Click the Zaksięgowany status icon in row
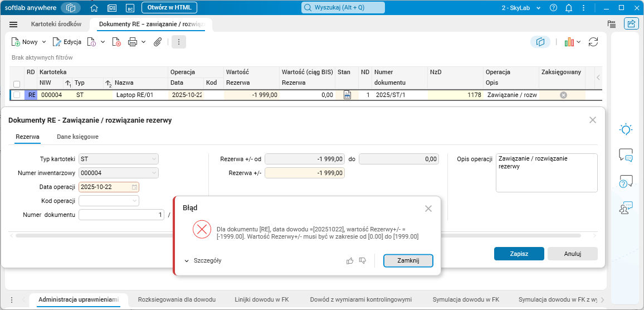The width and height of the screenshot is (644, 310). (564, 95)
